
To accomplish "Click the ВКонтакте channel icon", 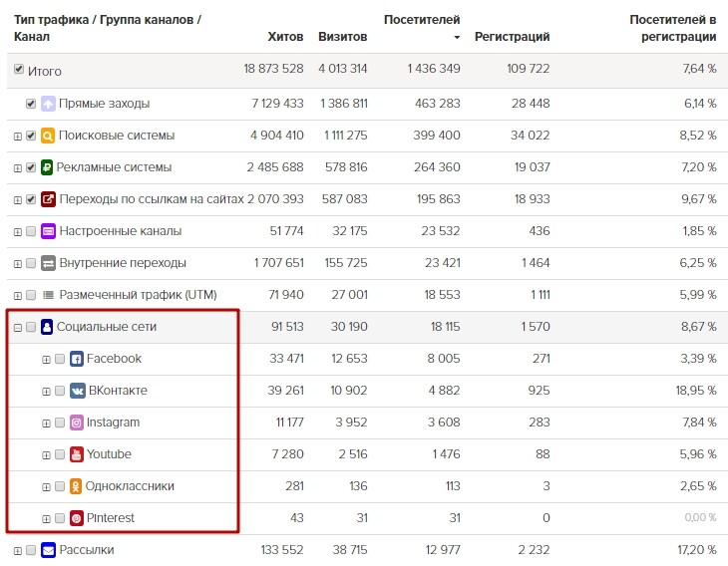I will pos(77,391).
